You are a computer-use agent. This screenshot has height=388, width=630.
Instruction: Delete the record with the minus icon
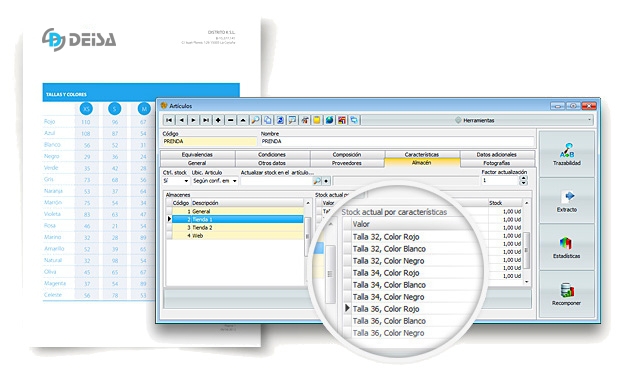click(231, 120)
